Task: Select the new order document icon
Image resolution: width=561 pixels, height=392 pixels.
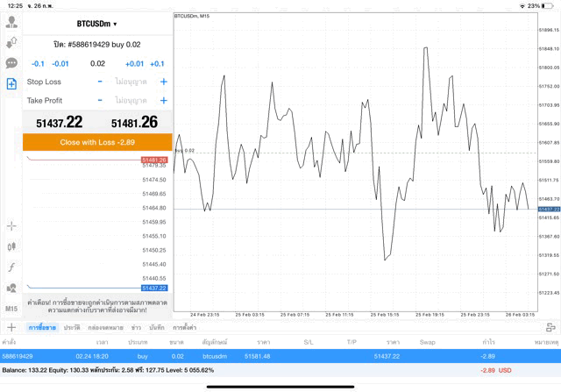Action: 11,84
